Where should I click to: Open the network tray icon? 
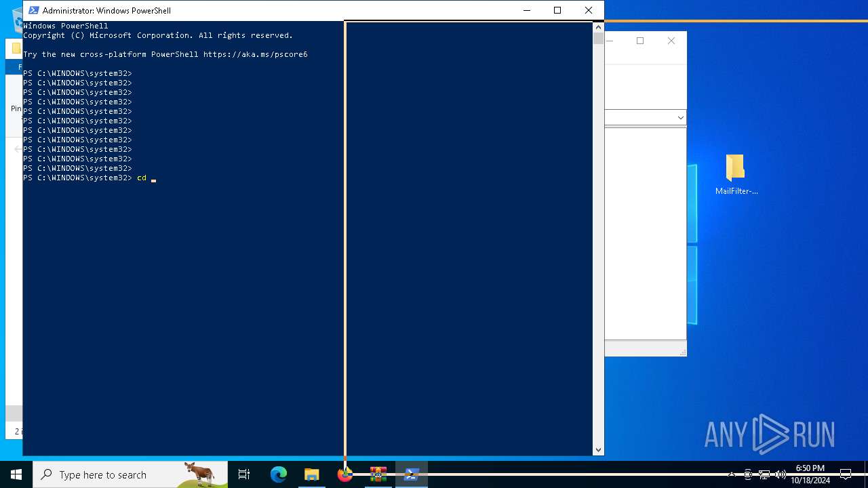[x=764, y=474]
